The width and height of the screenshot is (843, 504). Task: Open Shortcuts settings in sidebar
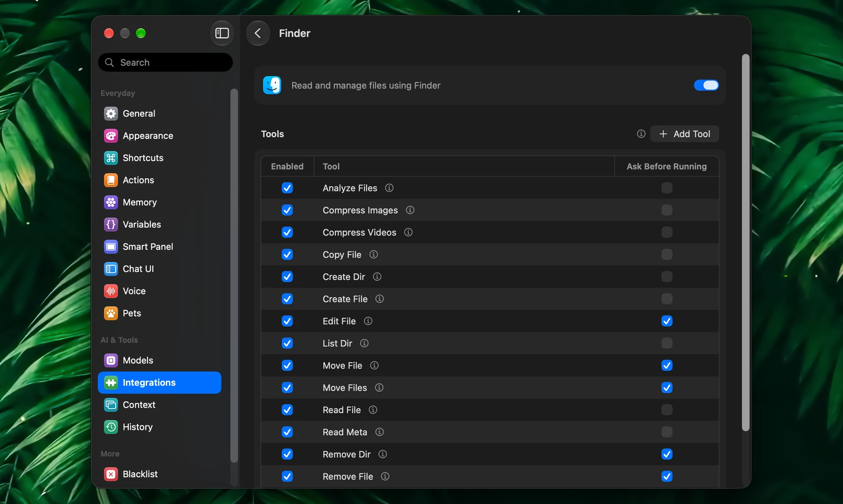click(x=159, y=158)
